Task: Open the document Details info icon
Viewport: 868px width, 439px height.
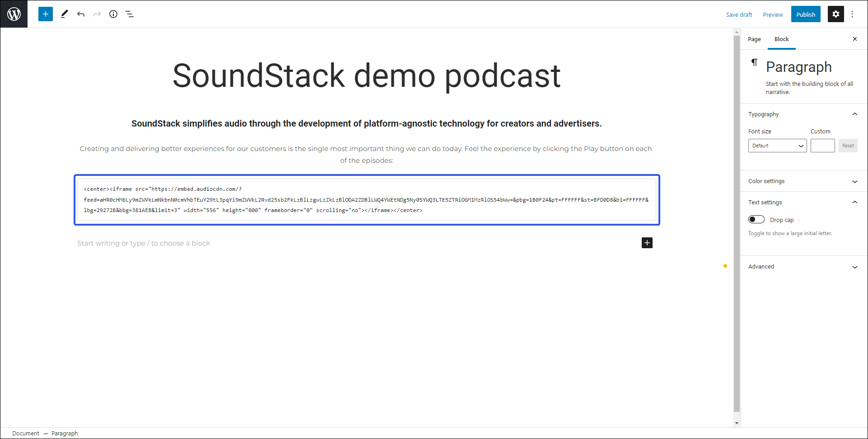Action: click(113, 14)
